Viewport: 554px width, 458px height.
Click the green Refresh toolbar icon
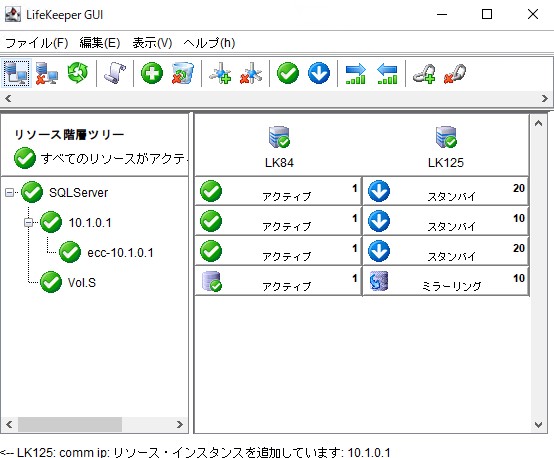(x=78, y=73)
